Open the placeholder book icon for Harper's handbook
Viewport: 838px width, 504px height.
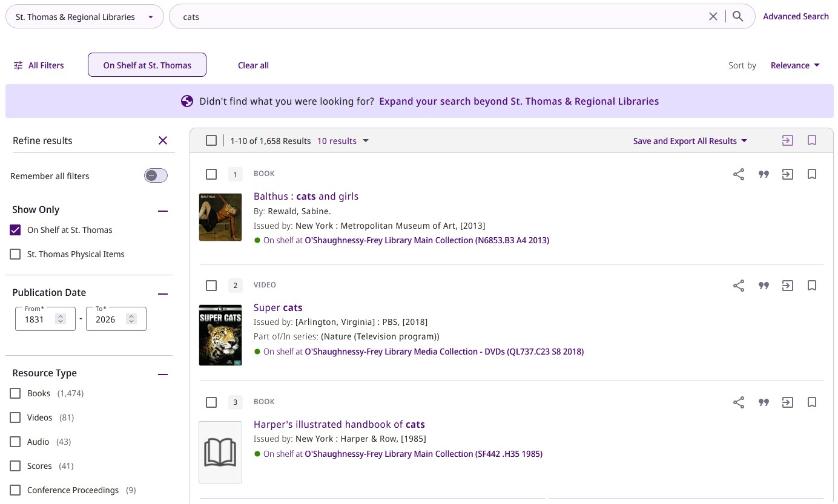click(x=220, y=453)
